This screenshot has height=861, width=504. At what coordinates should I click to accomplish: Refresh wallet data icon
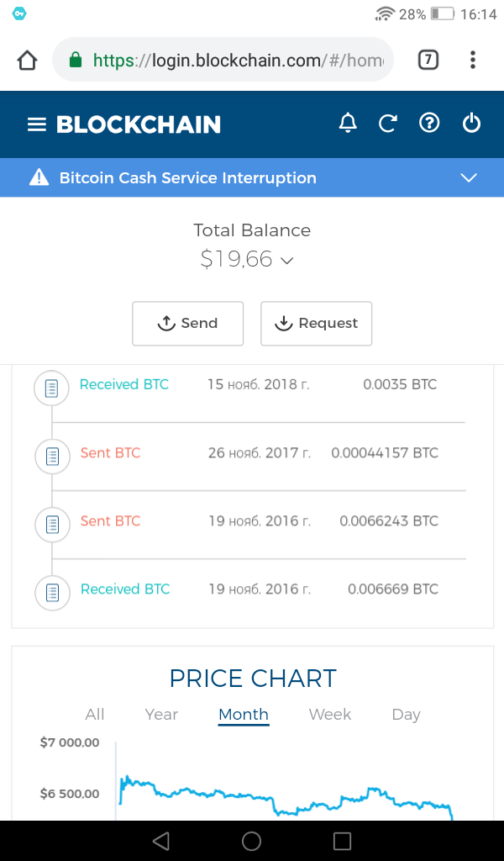point(387,124)
